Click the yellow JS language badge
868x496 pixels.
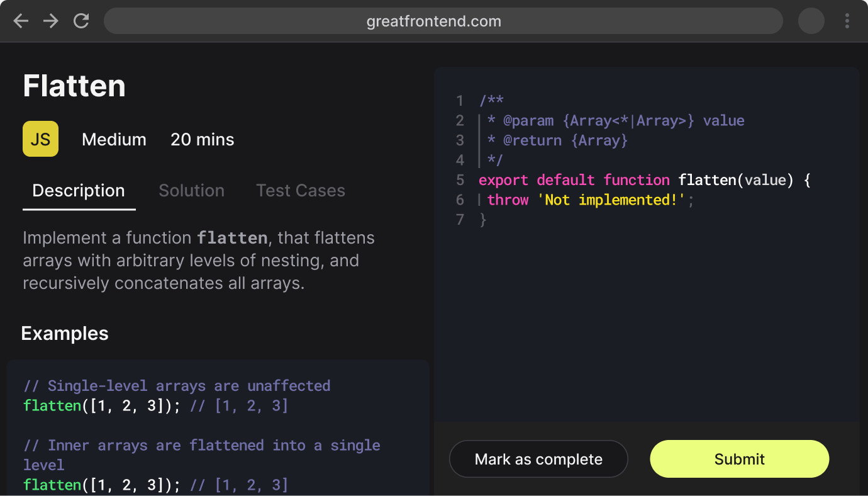(x=40, y=139)
